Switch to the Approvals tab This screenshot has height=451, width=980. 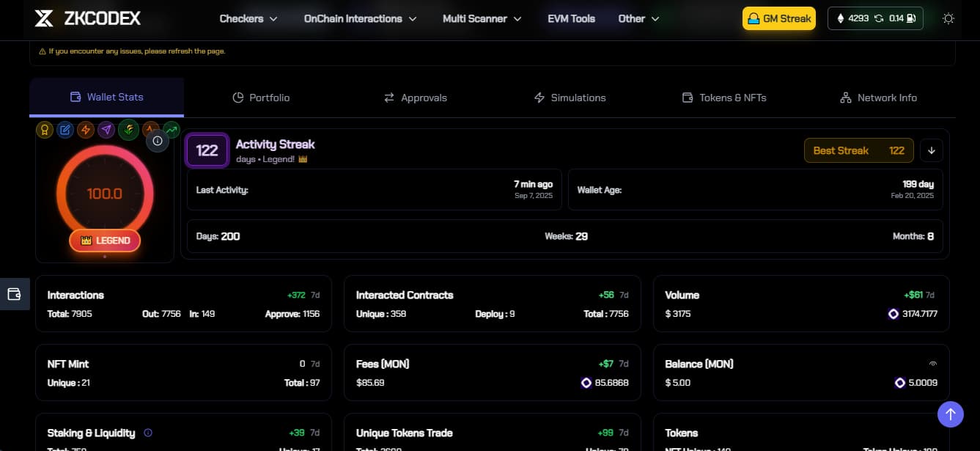click(415, 98)
